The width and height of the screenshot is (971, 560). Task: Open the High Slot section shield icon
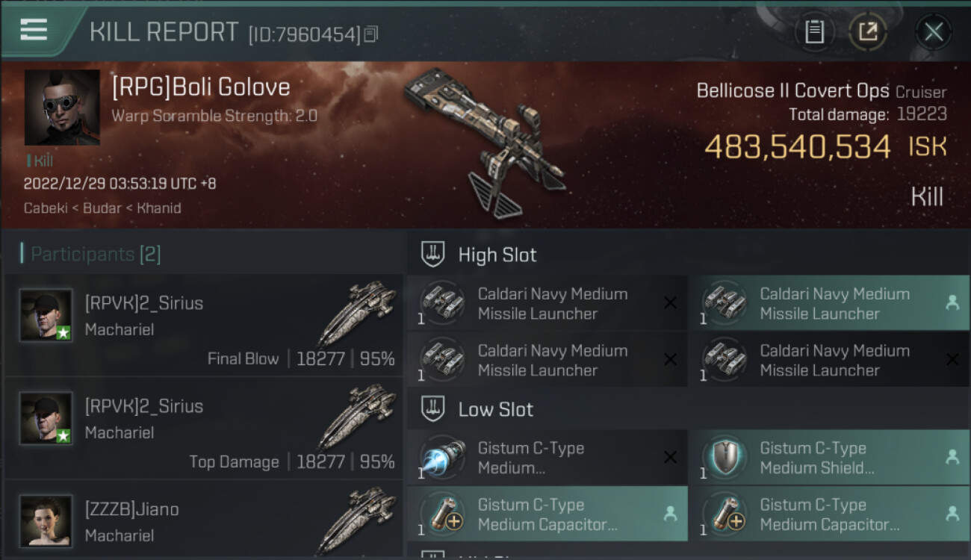pos(433,255)
